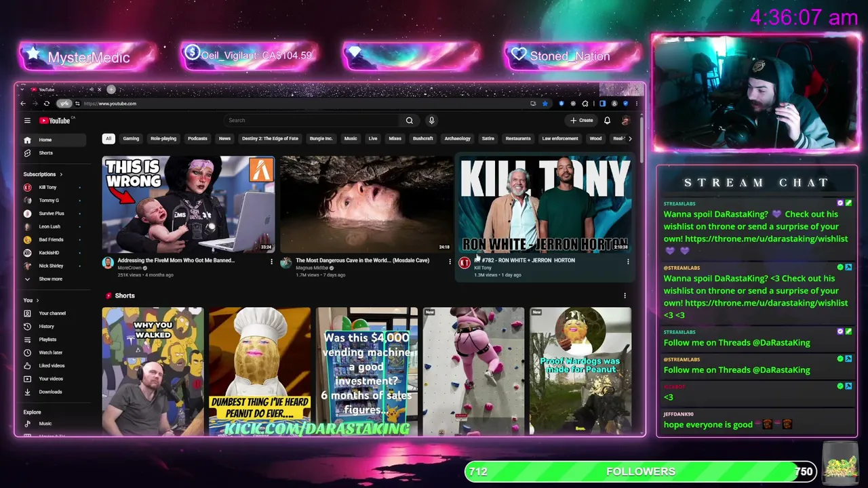The image size is (868, 488).
Task: Open the rock climbing wall short
Action: tap(473, 371)
